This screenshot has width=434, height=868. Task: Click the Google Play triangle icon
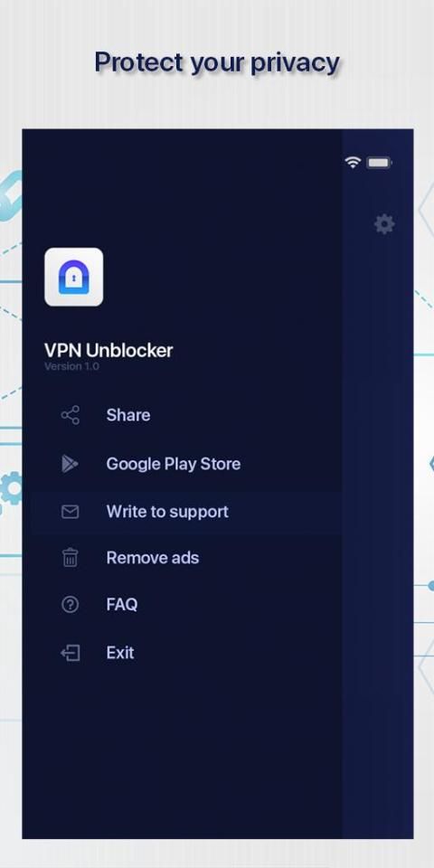coord(70,463)
